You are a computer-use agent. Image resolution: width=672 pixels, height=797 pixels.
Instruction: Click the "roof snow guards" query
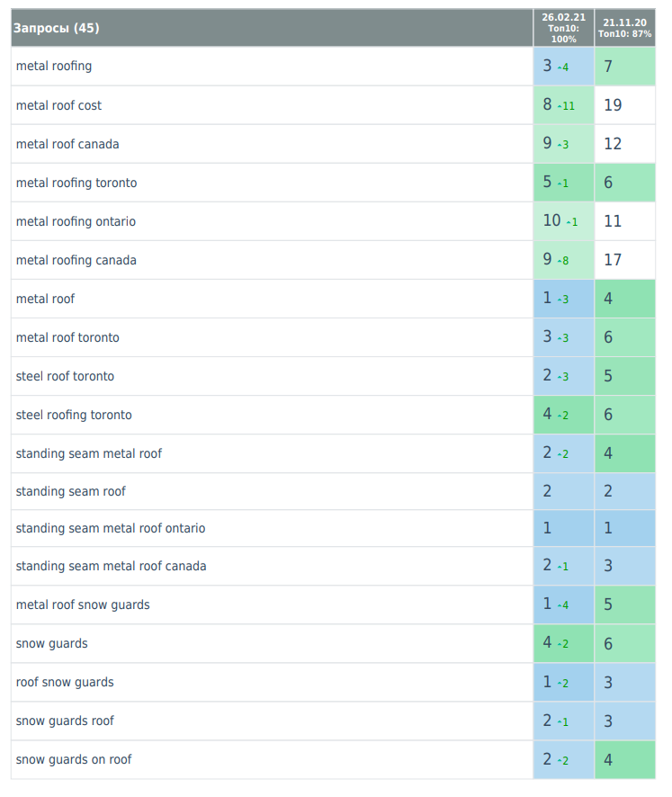pos(65,682)
